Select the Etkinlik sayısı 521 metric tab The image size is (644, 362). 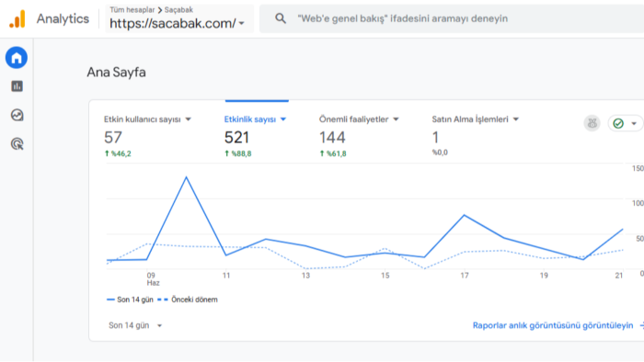click(256, 136)
